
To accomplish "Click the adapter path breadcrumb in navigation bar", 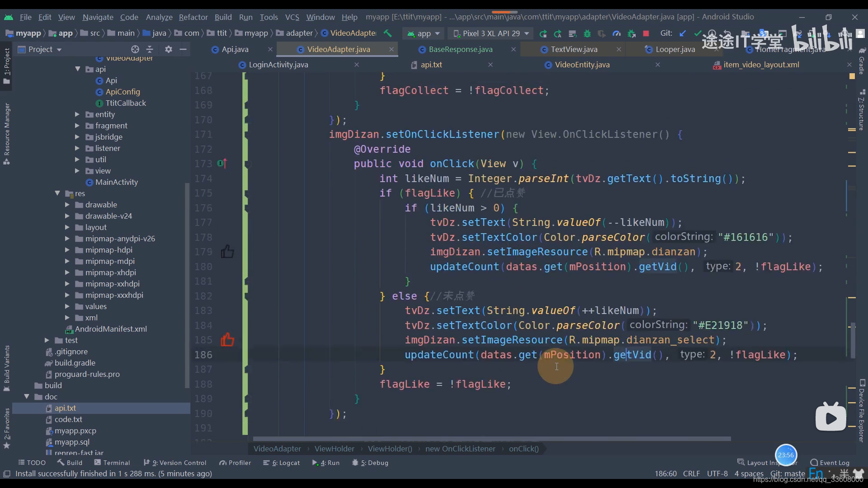I will tap(294, 33).
